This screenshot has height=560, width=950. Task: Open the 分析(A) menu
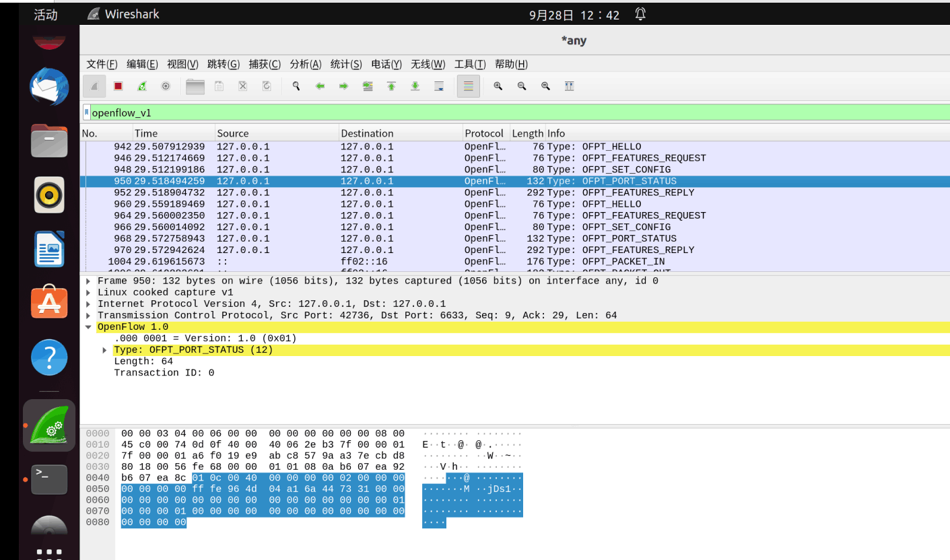pyautogui.click(x=306, y=64)
